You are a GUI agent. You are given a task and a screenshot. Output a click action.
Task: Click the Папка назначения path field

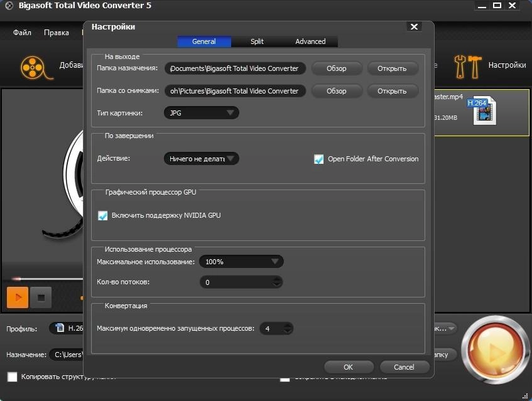pyautogui.click(x=235, y=68)
